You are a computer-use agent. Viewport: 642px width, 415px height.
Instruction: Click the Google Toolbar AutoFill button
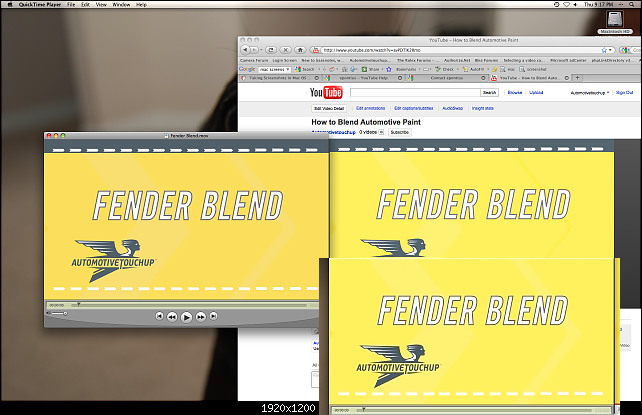(x=473, y=69)
